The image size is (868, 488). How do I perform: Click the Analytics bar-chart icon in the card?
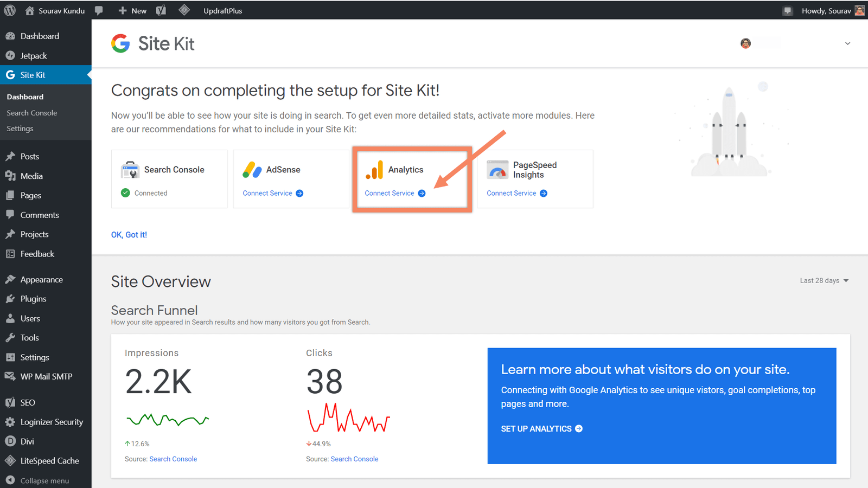[x=375, y=170]
